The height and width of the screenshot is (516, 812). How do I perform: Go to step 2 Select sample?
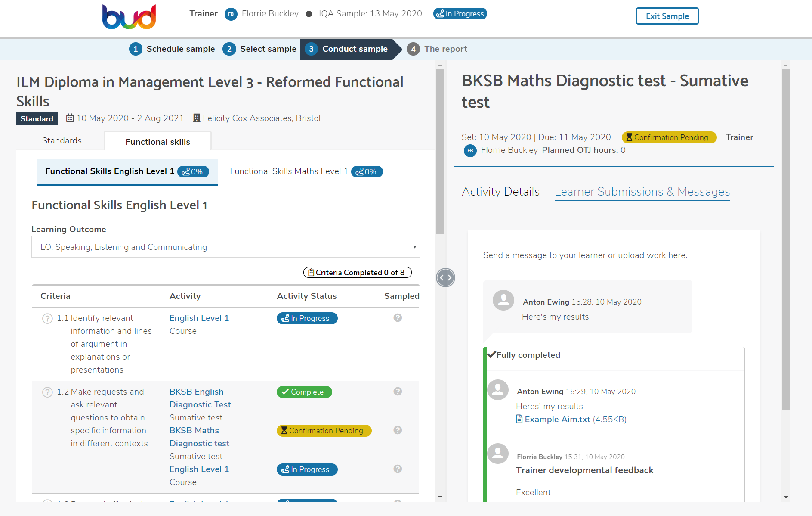(259, 49)
